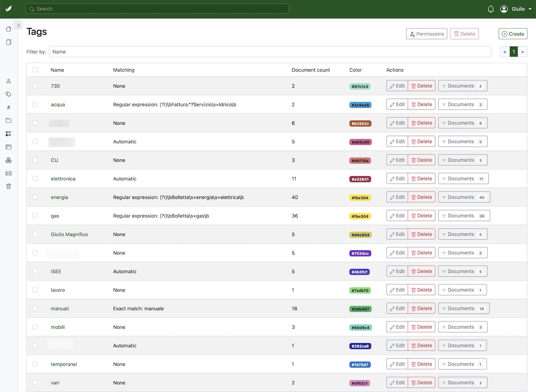Viewport: 536px width, 392px height.
Task: Check the Giulio Magnifico row checkbox
Action: (35, 234)
